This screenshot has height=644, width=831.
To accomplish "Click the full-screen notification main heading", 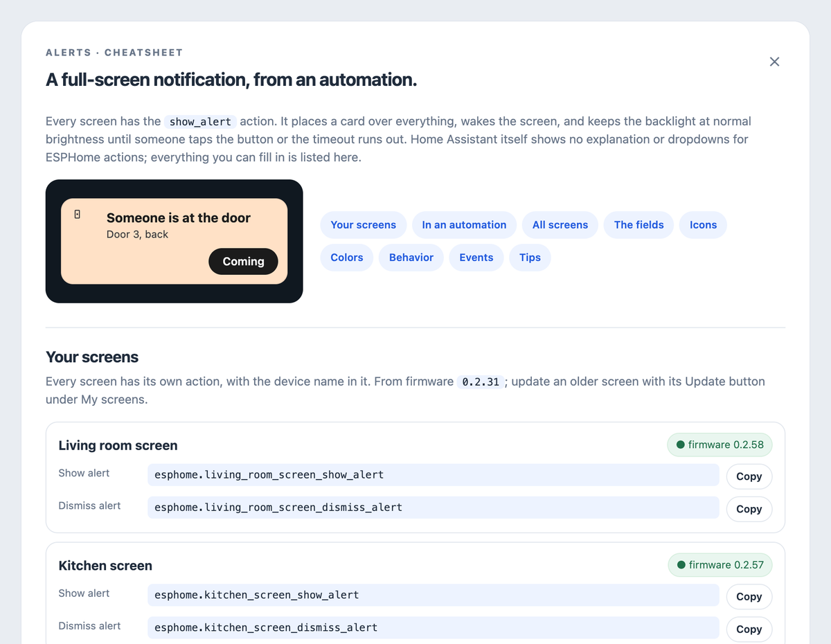I will [x=231, y=80].
